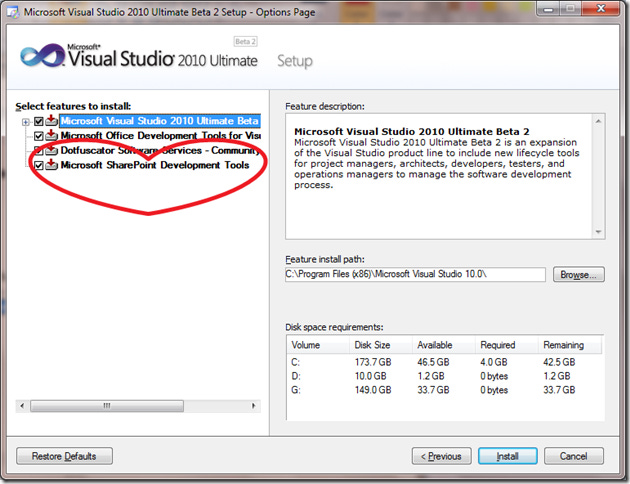Click the description box scroll down arrow
Viewport: 630px width, 484px height.
pos(598,232)
